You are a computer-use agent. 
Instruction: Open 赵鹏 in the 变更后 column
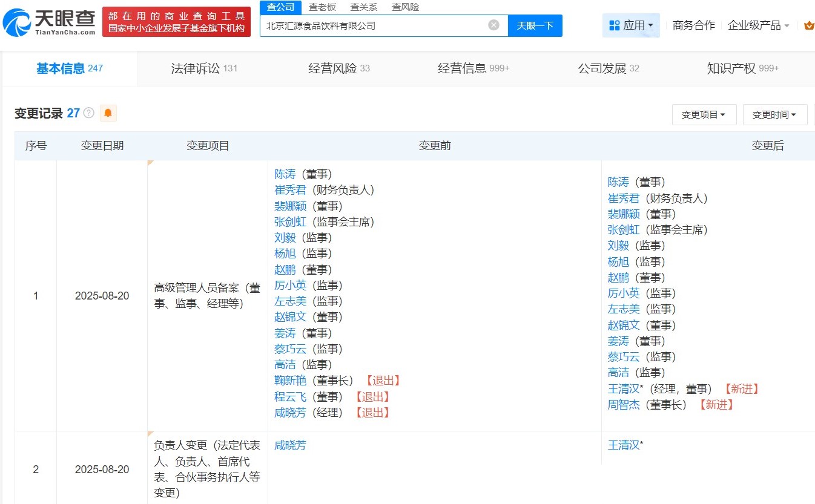[618, 278]
